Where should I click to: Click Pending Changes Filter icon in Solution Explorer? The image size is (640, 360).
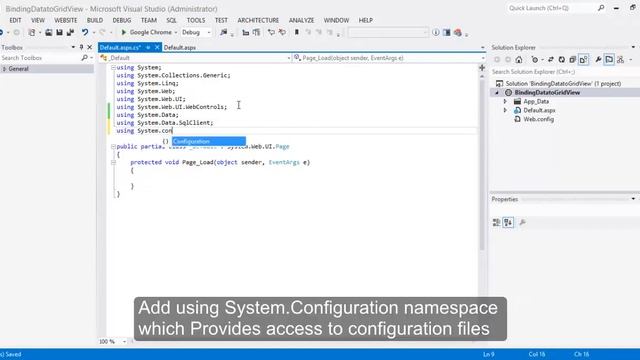[x=535, y=60]
